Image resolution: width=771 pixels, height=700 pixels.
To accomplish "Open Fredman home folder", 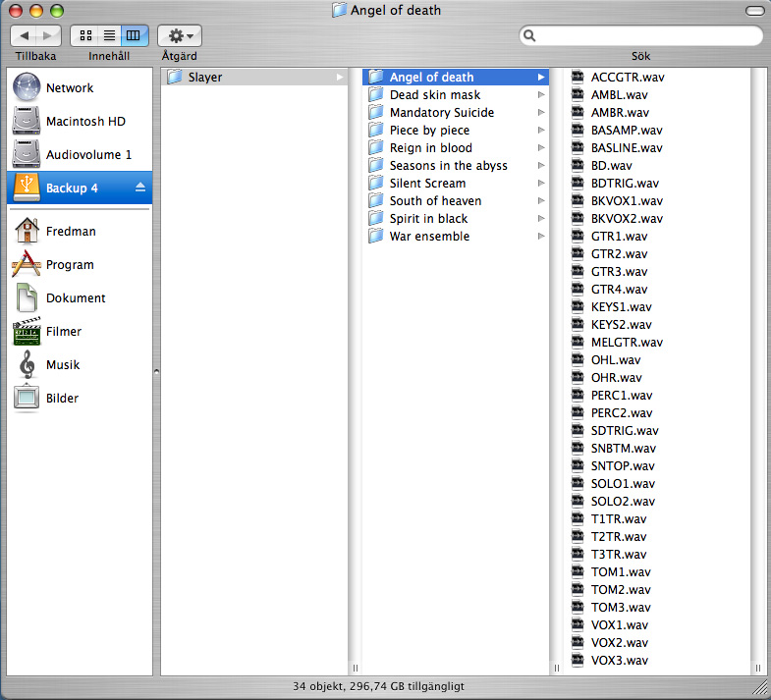I will click(x=80, y=232).
